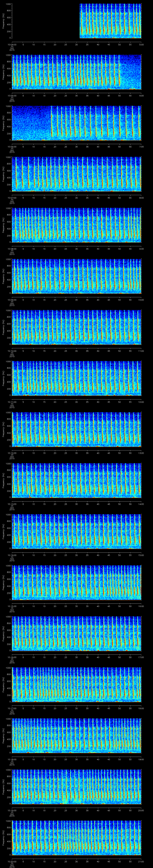The height and width of the screenshot is (868, 153).
Task: Pick the '10:12:00' time axis label
Action: 12,453
